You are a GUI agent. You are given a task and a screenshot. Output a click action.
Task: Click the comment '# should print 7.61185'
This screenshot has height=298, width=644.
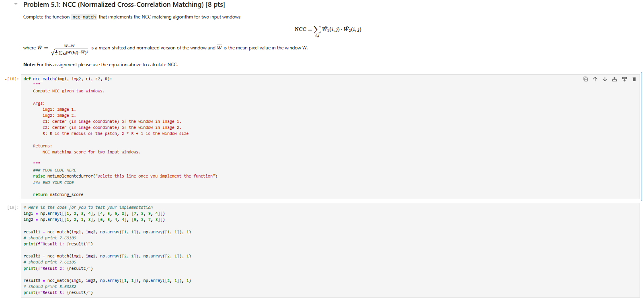[x=50, y=262]
